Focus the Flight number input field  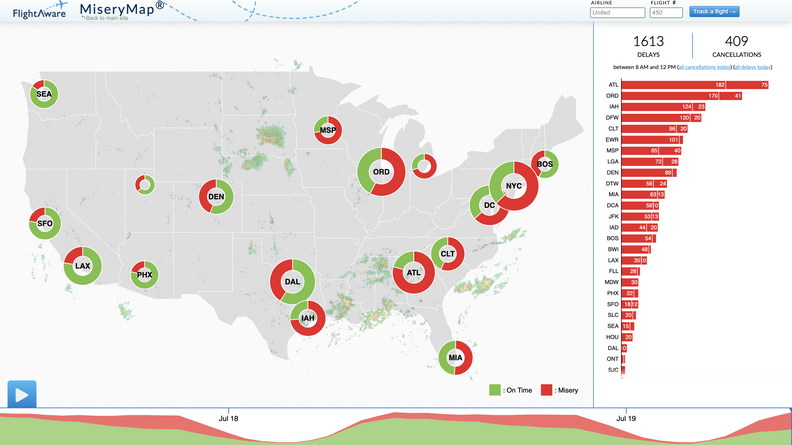tap(666, 13)
